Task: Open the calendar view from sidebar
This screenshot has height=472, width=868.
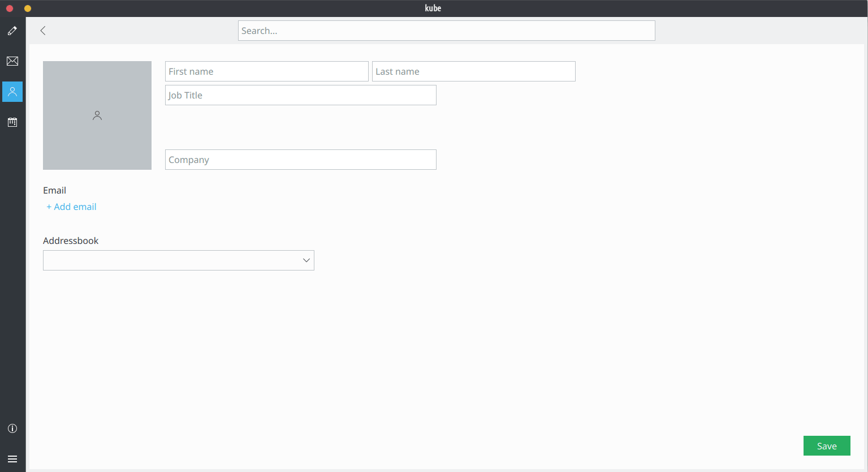Action: coord(12,122)
